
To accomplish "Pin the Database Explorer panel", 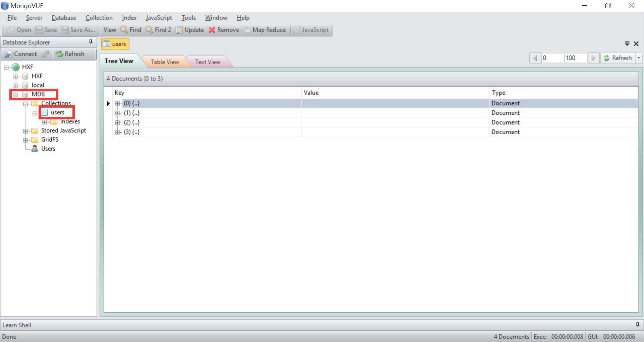I will pyautogui.click(x=91, y=42).
